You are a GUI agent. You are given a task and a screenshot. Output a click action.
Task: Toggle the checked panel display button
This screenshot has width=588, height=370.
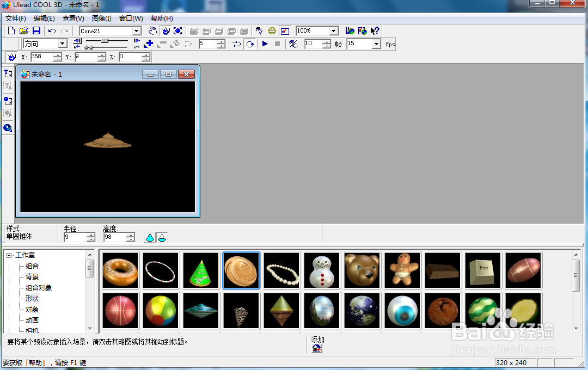pos(285,30)
